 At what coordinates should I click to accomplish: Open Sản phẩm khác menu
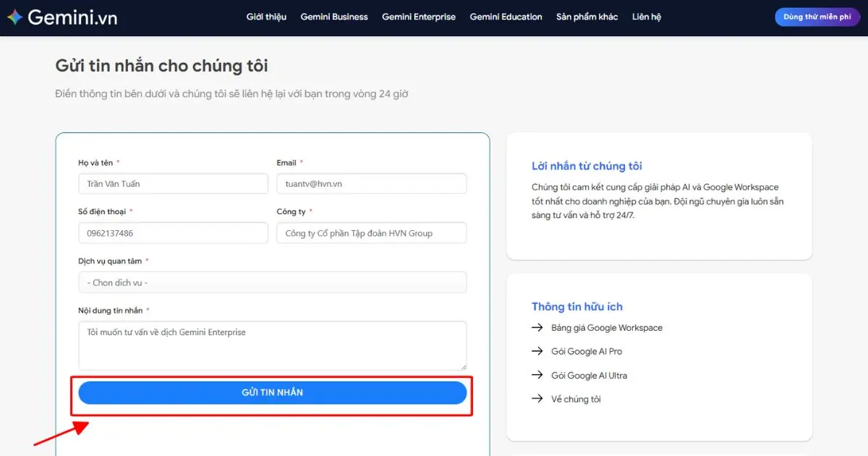587,17
